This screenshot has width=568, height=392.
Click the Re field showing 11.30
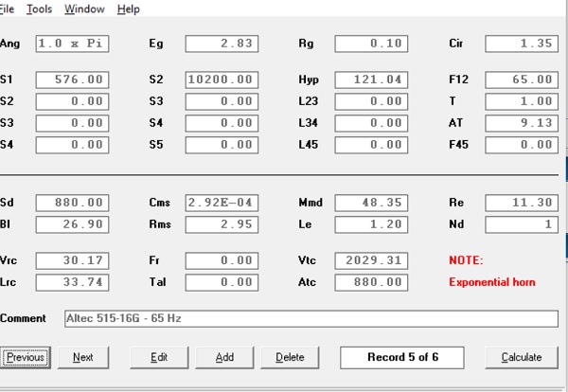(x=522, y=203)
